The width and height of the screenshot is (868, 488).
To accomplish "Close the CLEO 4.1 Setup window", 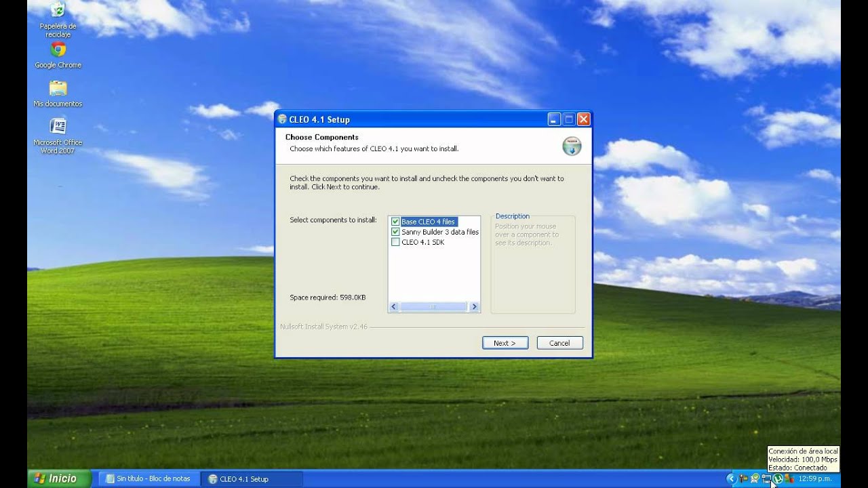I will point(583,119).
